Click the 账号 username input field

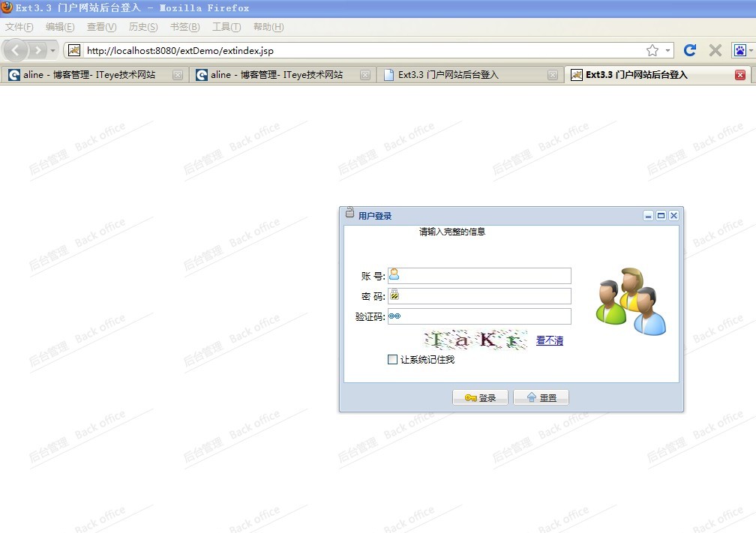(479, 276)
